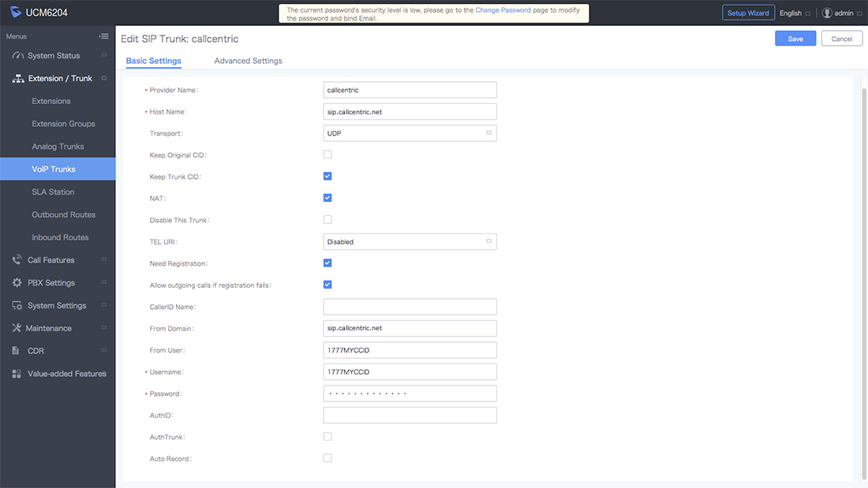Screen dimensions: 868x488
Task: Uncheck the Keep Trunk CID checkbox
Action: coord(327,176)
